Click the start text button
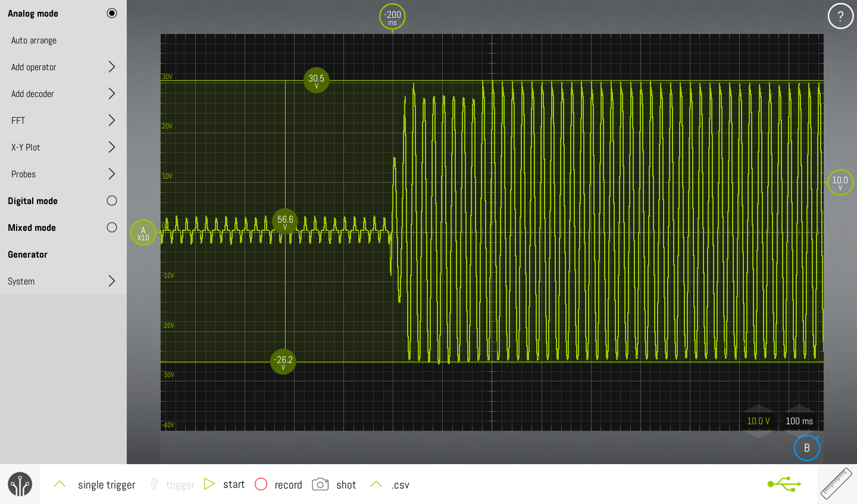The image size is (857, 504). 234,484
